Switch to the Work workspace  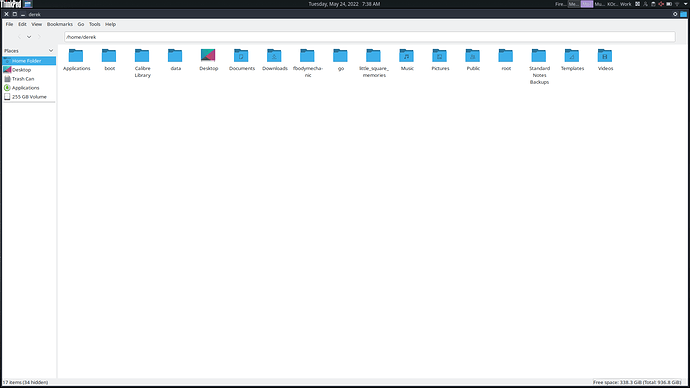(625, 4)
